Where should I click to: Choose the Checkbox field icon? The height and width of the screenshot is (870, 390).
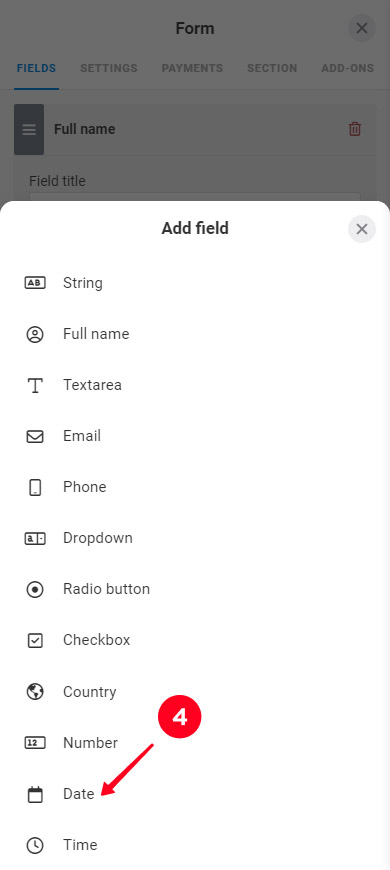coord(35,640)
